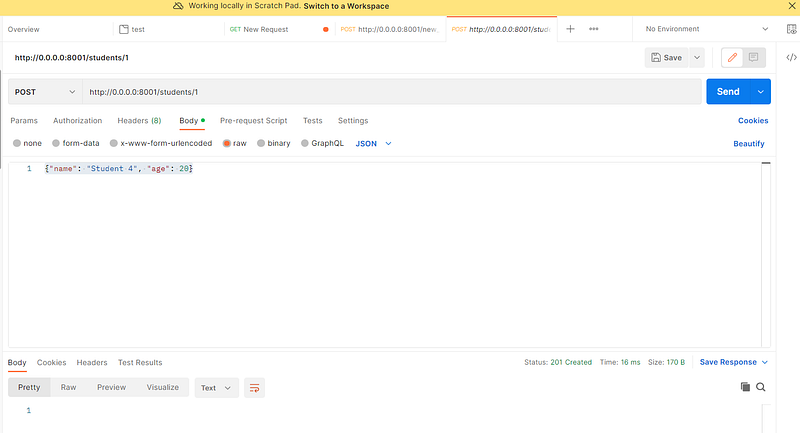Open the No Environment selector
The width and height of the screenshot is (800, 433).
coord(707,29)
